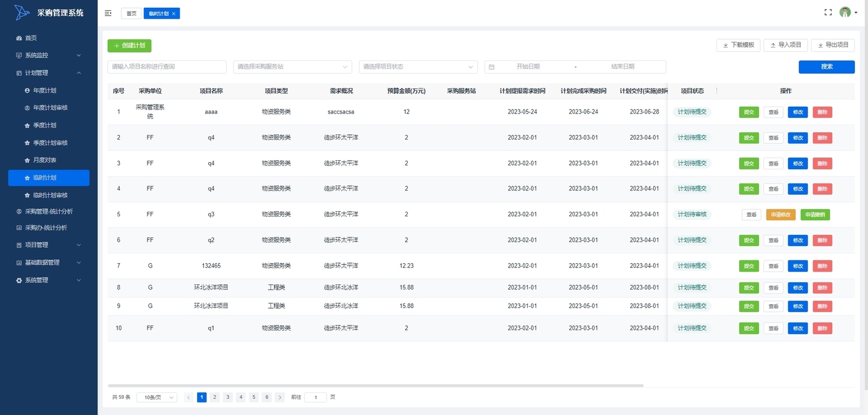
Task: Select 临时计划 in the sidebar menu
Action: pyautogui.click(x=49, y=178)
